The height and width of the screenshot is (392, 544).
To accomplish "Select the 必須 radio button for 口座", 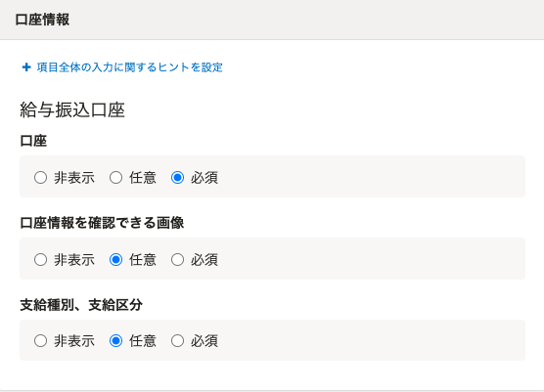I will point(177,178).
